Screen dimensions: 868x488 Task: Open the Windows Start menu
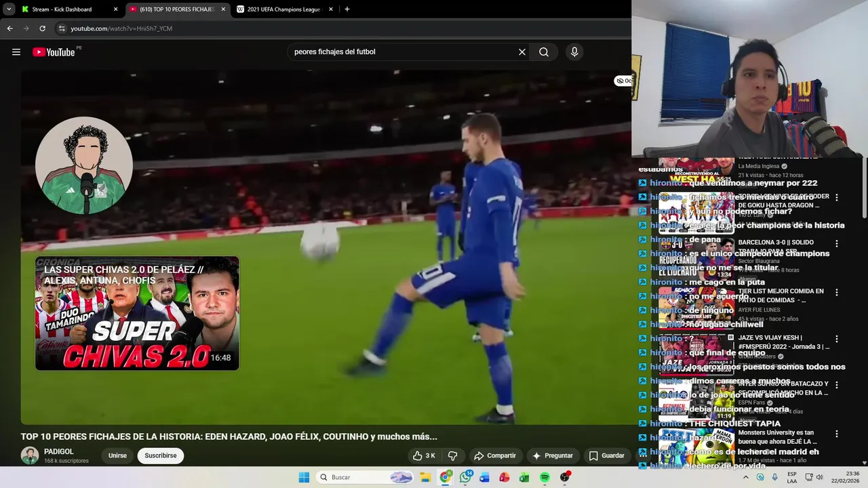point(304,477)
